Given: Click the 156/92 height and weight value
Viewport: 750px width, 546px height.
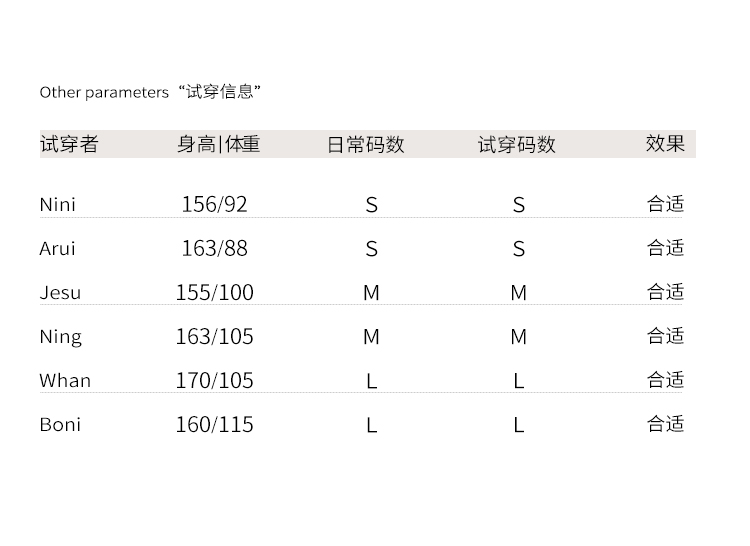Looking at the screenshot, I should (214, 205).
